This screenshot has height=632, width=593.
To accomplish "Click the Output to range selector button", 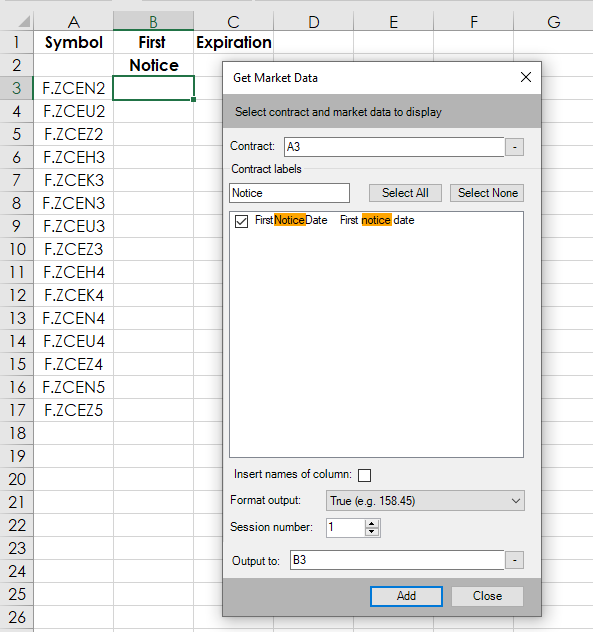I will click(514, 560).
